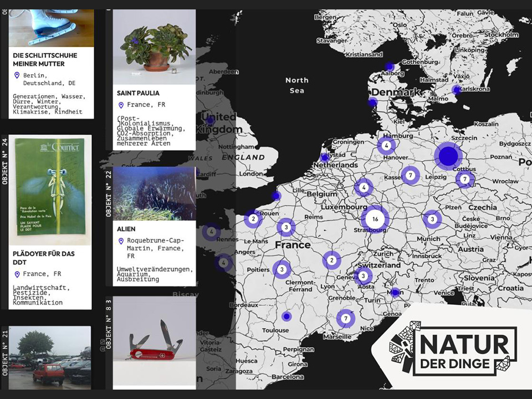Viewport: 532px width, 399px height.
Task: Click the 3 cluster marker near Munich
Action: [432, 219]
